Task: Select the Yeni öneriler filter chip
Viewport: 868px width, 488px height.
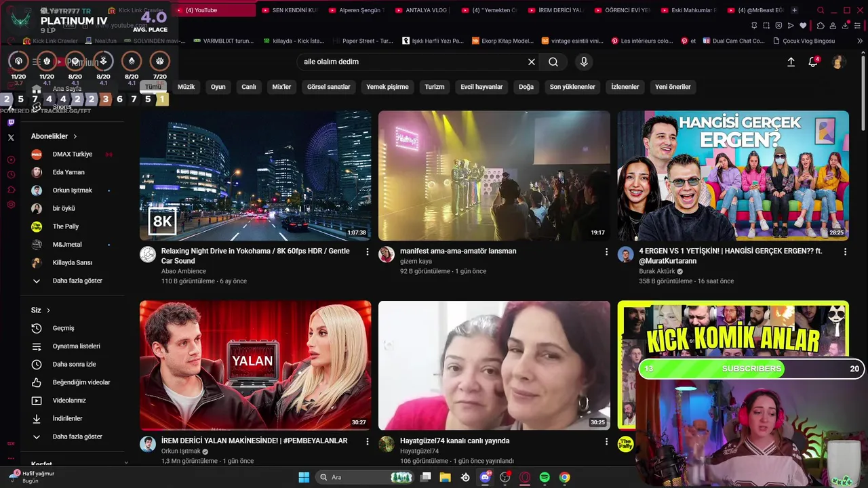Action: click(673, 87)
